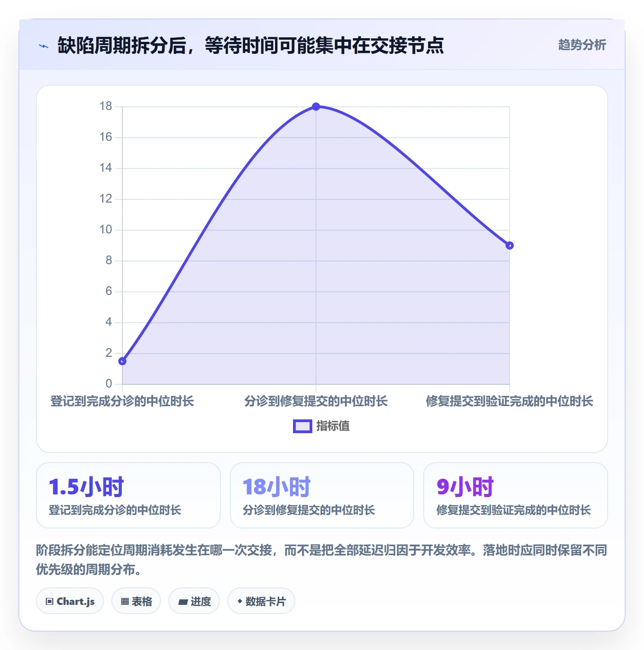
Task: Click the 趋势分析 label in header
Action: click(582, 45)
